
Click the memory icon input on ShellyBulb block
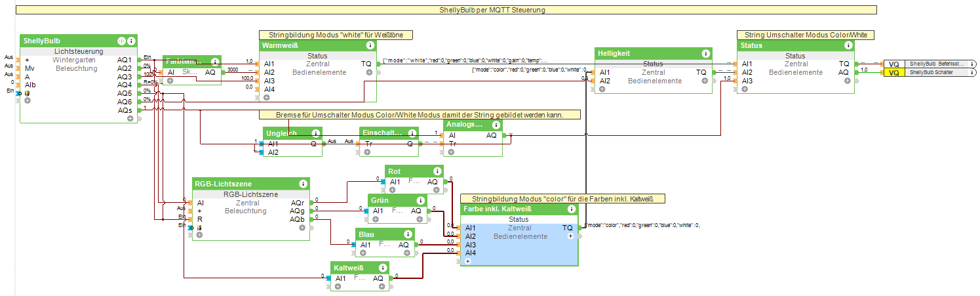click(x=27, y=93)
